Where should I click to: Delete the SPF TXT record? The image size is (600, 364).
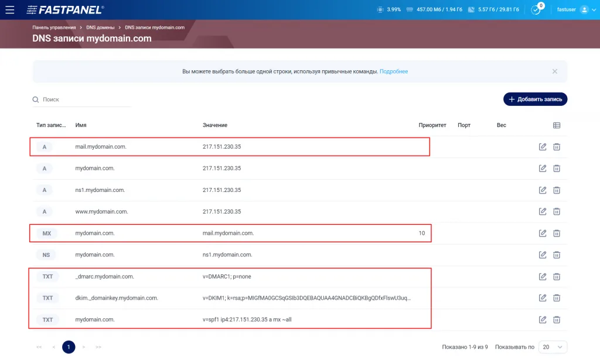tap(557, 320)
